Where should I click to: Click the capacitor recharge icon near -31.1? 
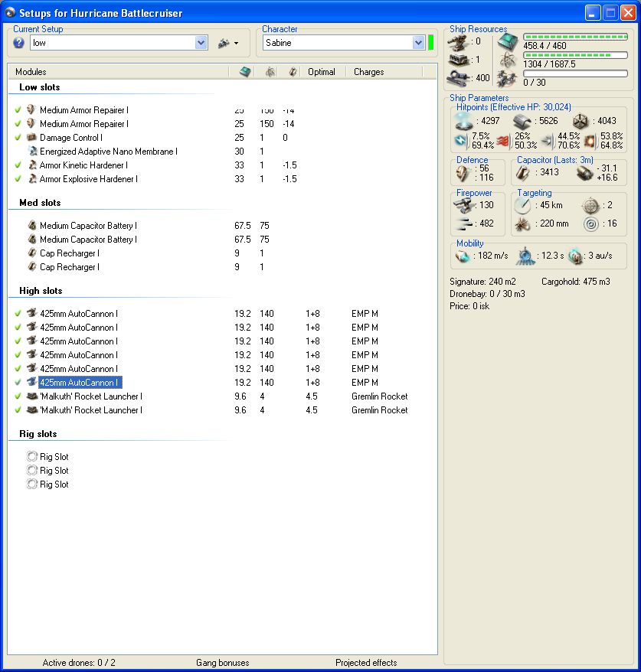(x=584, y=173)
